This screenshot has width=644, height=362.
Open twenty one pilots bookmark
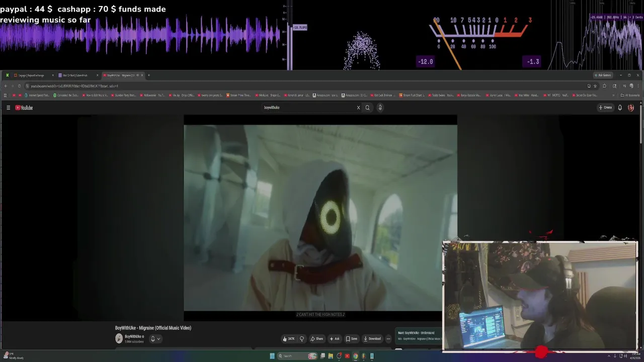click(210, 95)
